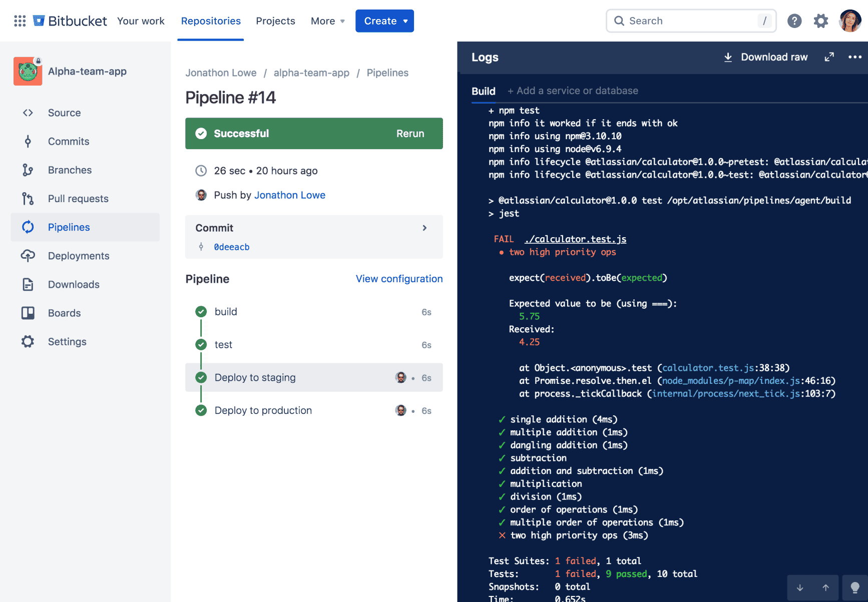Click the Pull requests icon in sidebar
The height and width of the screenshot is (602, 868).
28,198
